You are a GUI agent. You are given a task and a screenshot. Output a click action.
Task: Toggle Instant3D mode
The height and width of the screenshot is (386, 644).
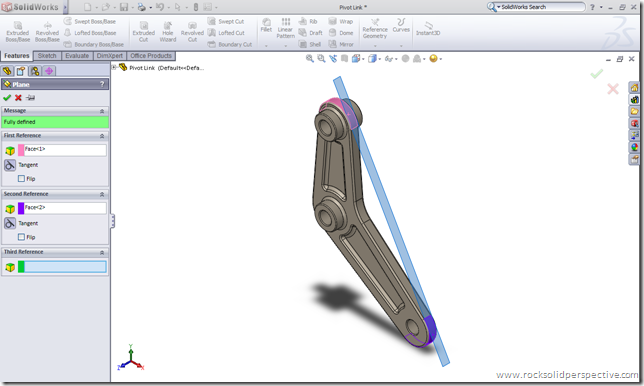[x=428, y=29]
